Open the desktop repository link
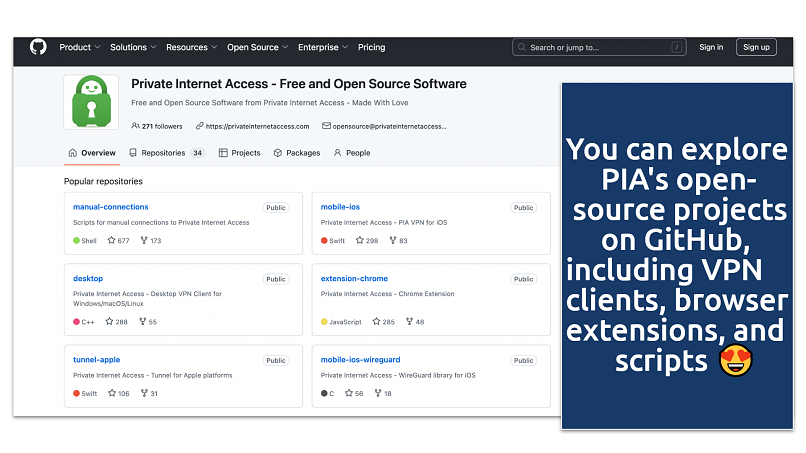The width and height of the screenshot is (806, 453). (88, 278)
